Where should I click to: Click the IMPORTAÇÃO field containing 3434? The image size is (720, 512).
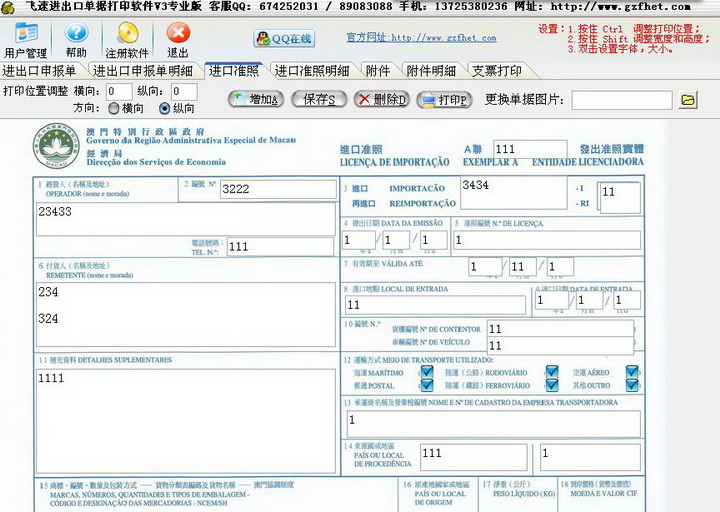513,192
